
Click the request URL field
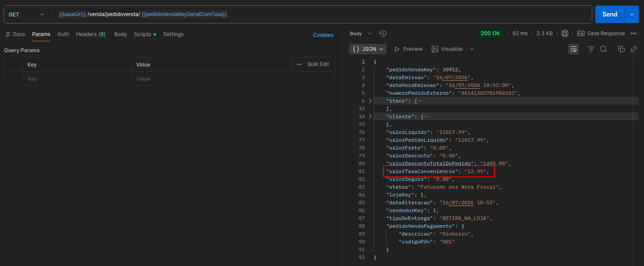(322, 14)
